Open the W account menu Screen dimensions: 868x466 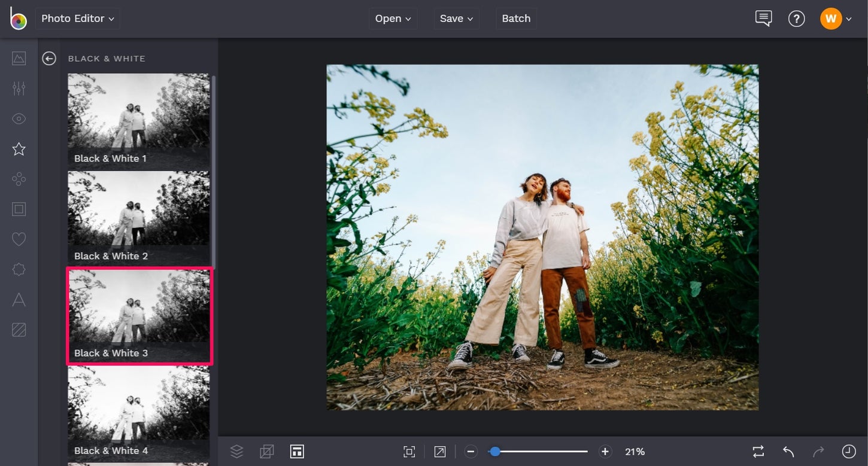click(x=835, y=18)
